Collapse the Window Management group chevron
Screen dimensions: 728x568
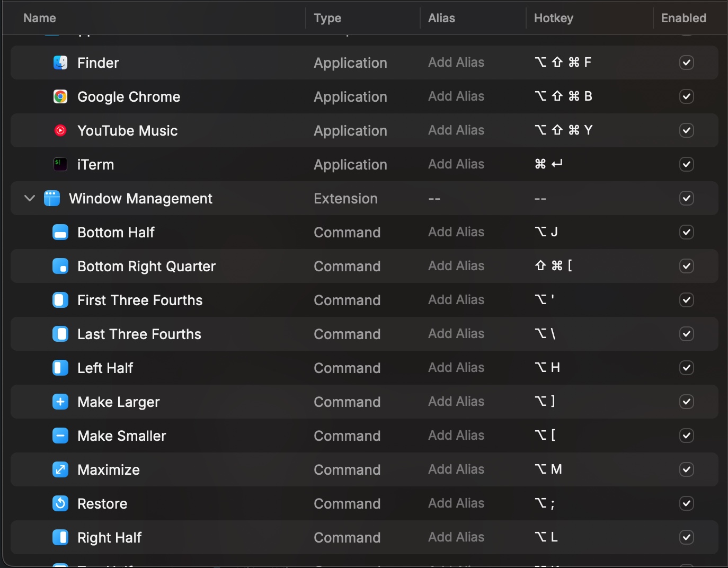pos(30,198)
